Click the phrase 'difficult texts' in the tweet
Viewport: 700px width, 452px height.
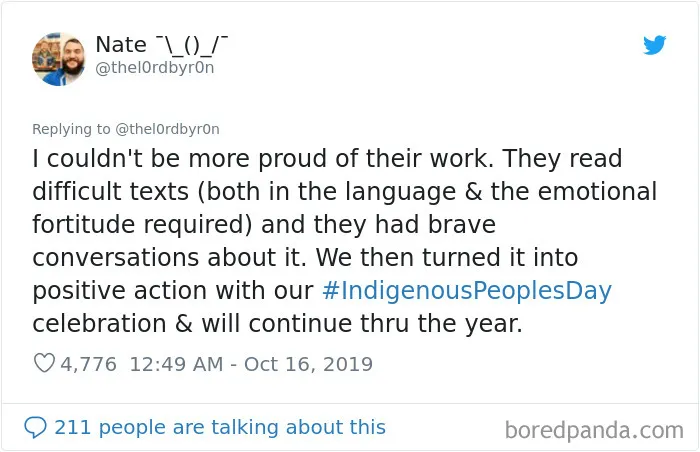point(111,192)
